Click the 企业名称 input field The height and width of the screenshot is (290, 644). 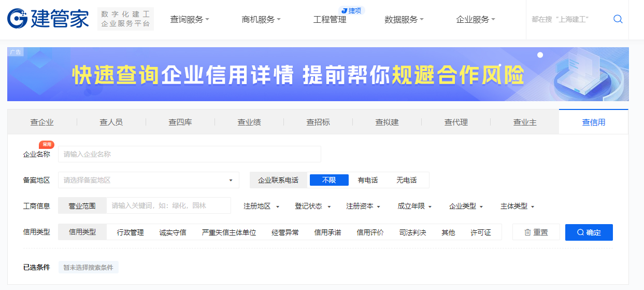click(190, 154)
